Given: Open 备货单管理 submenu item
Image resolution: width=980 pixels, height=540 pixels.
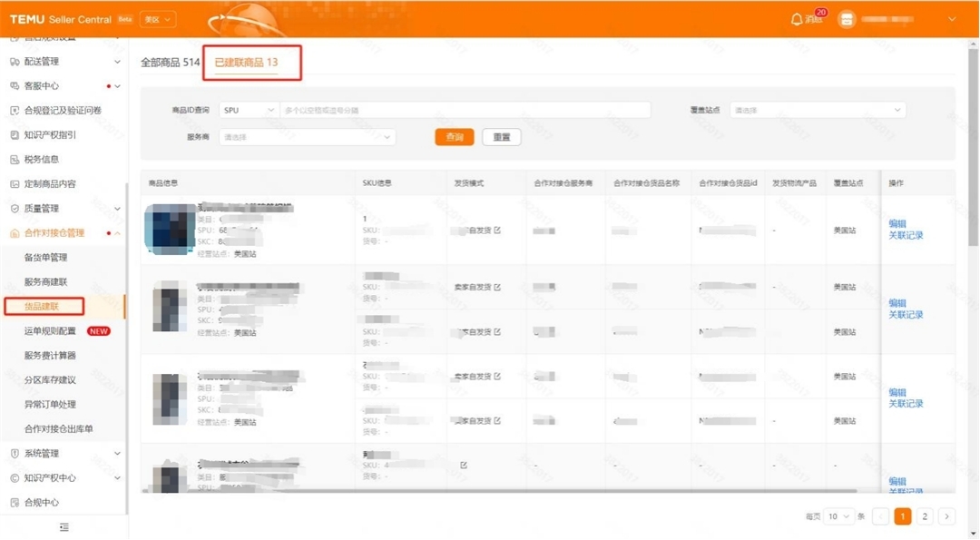Looking at the screenshot, I should pyautogui.click(x=45, y=258).
